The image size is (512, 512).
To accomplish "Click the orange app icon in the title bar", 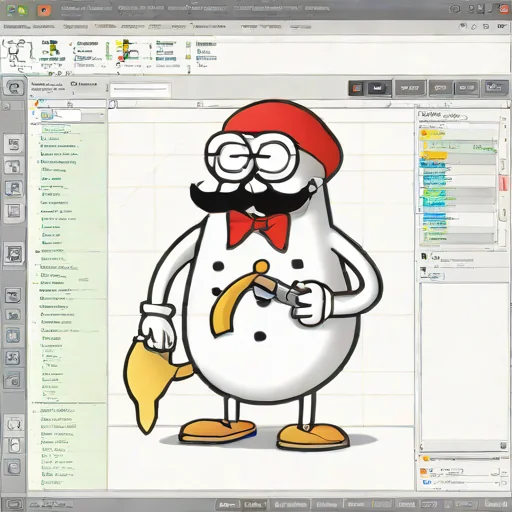I will pos(44,10).
